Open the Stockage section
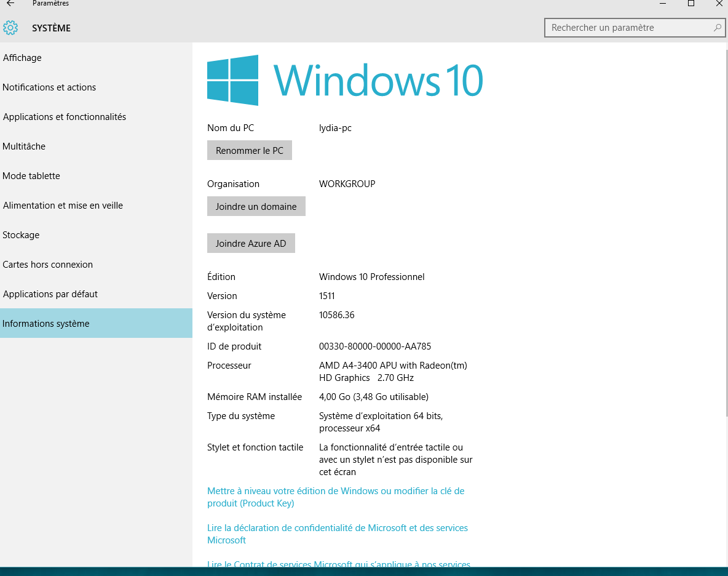This screenshot has width=728, height=576. coord(21,235)
